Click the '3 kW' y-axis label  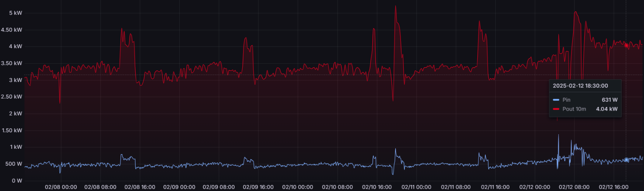tap(16, 80)
